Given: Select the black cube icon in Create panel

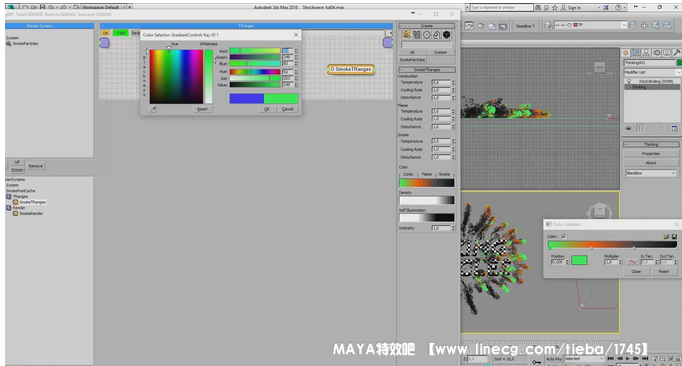Looking at the screenshot, I should (446, 35).
